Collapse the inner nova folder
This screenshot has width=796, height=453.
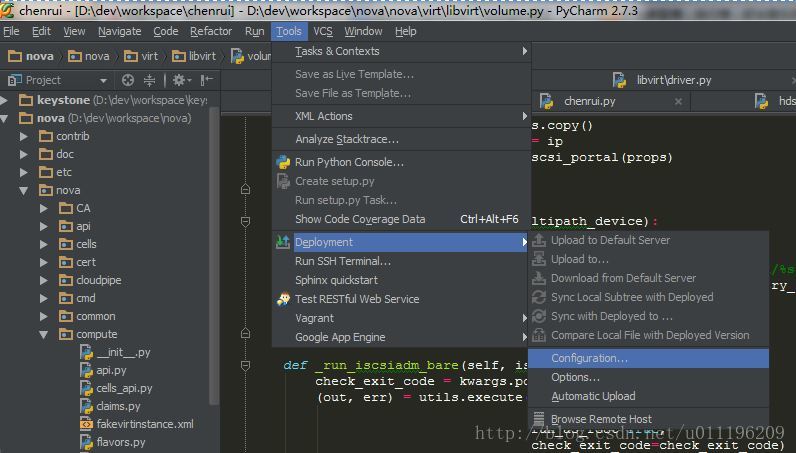23,190
